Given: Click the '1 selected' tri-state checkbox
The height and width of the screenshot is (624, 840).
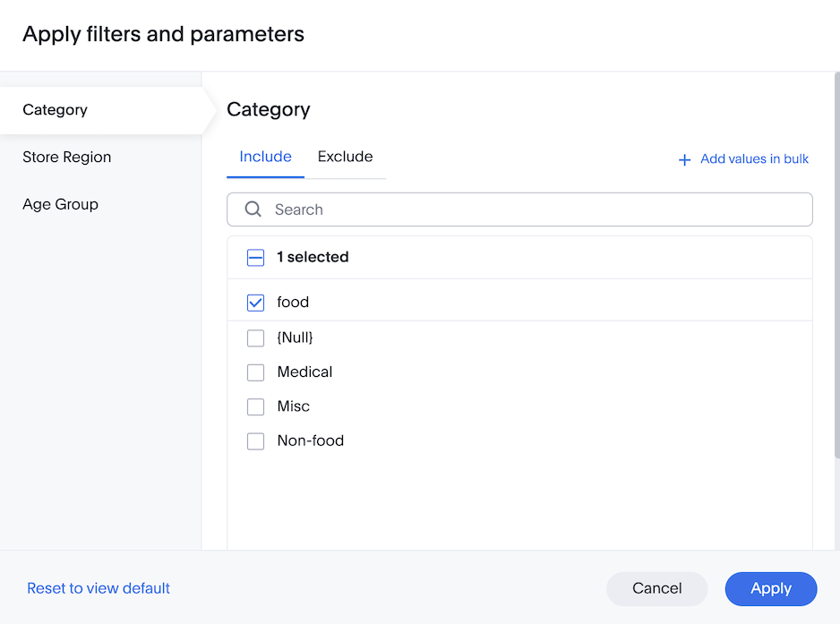Looking at the screenshot, I should [x=255, y=257].
